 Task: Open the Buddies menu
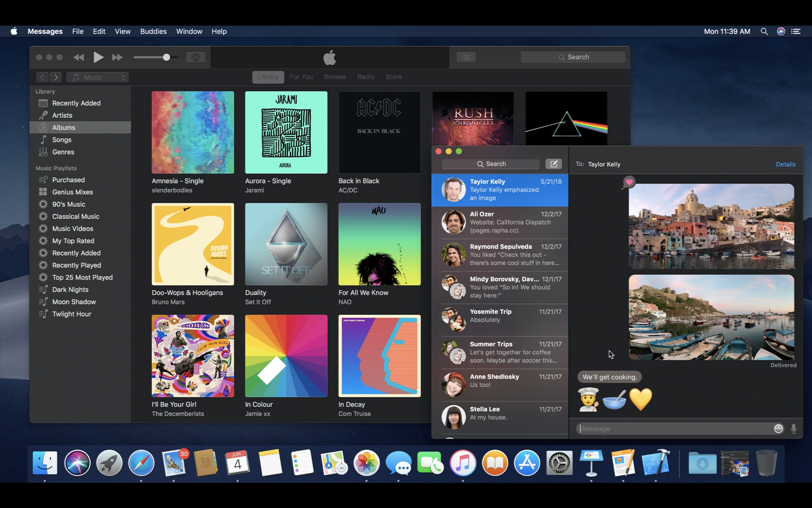[153, 31]
